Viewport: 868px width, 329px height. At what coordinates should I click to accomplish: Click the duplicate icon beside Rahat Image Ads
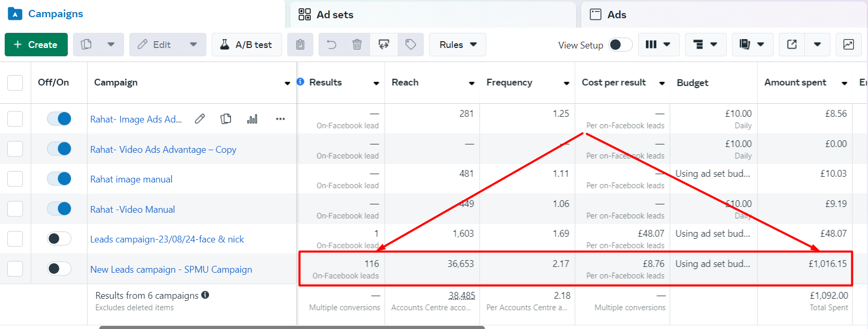coord(226,119)
